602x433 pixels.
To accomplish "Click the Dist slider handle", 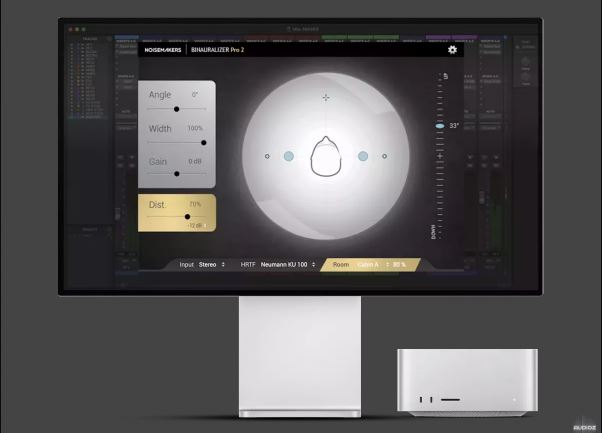I will (187, 217).
